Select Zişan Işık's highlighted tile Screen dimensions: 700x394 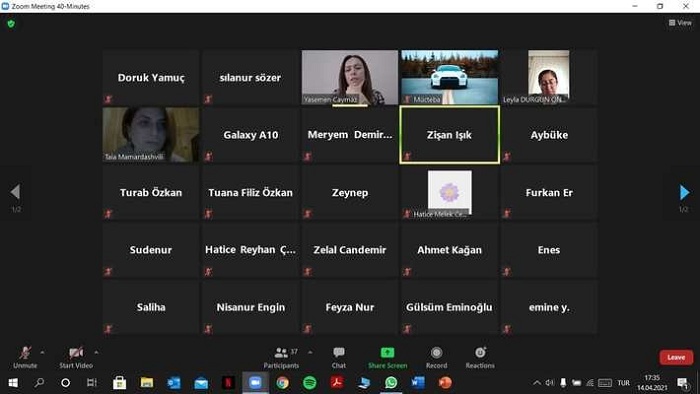pyautogui.click(x=450, y=135)
